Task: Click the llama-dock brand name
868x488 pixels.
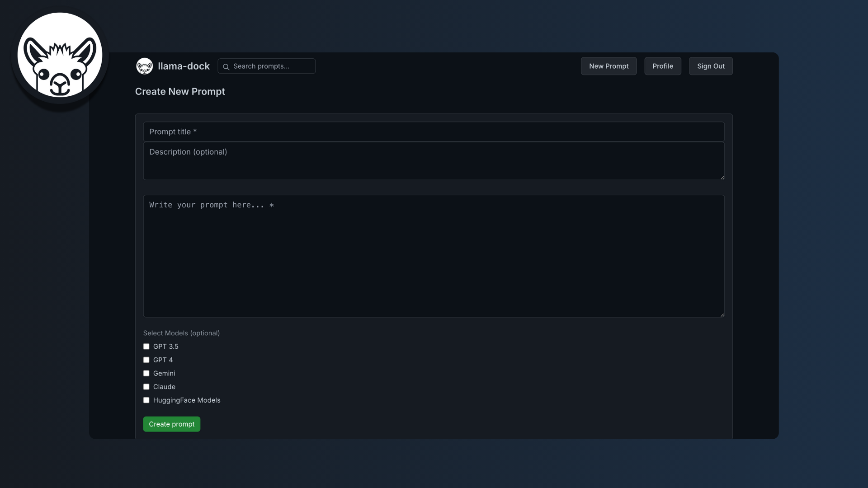Action: click(x=184, y=66)
